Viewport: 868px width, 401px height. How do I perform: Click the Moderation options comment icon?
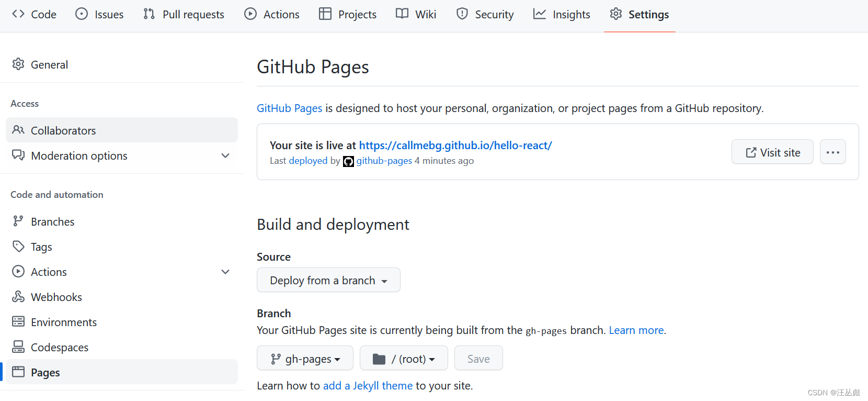pyautogui.click(x=18, y=155)
